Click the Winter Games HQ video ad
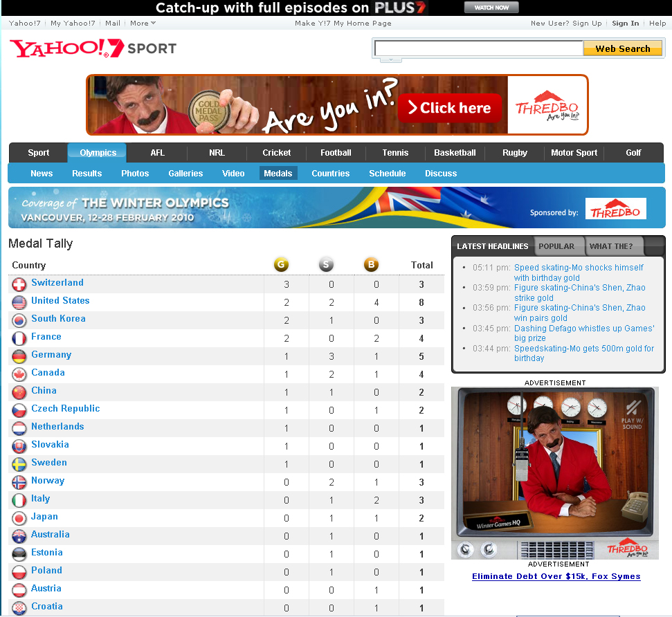The image size is (672, 617). [x=555, y=473]
